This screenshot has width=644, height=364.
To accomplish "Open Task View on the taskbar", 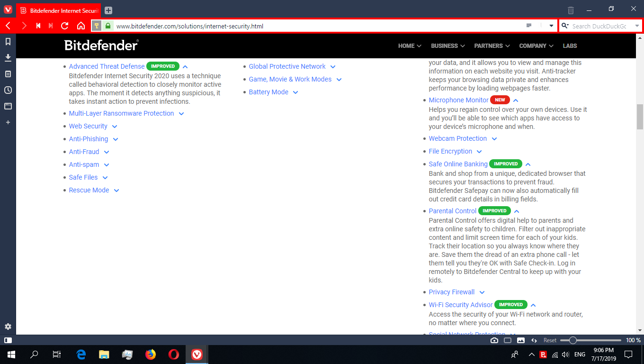I will tap(57, 354).
